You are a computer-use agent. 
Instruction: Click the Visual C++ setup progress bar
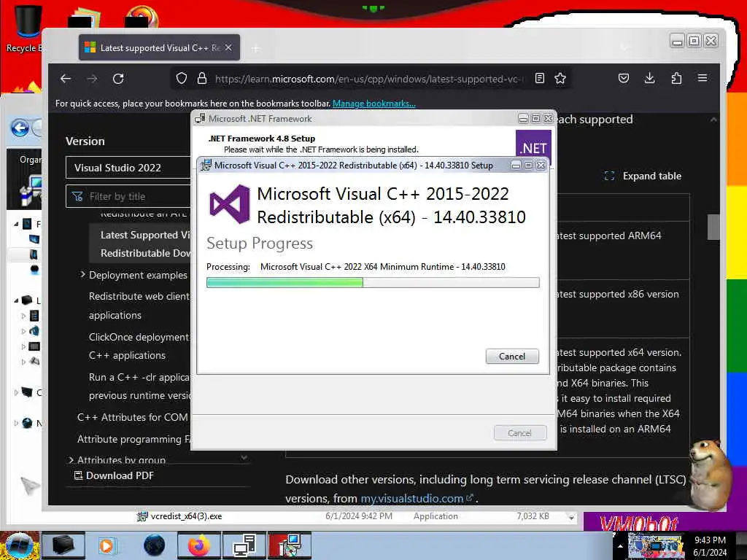373,282
